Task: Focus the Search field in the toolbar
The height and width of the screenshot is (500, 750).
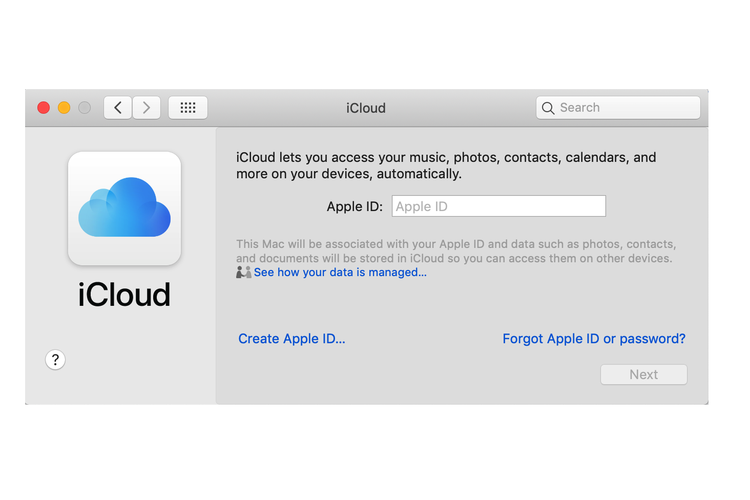Action: point(625,108)
